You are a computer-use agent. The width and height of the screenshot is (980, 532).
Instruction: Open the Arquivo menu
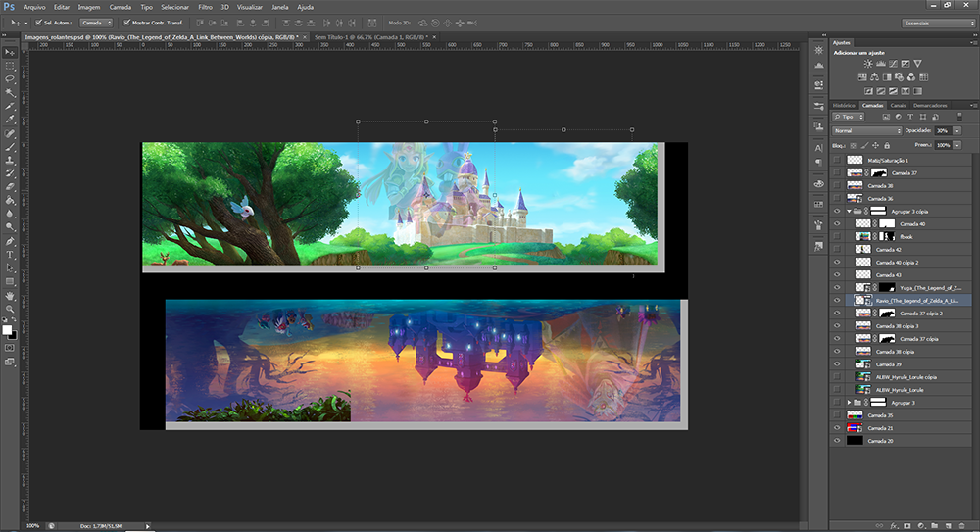(x=34, y=8)
